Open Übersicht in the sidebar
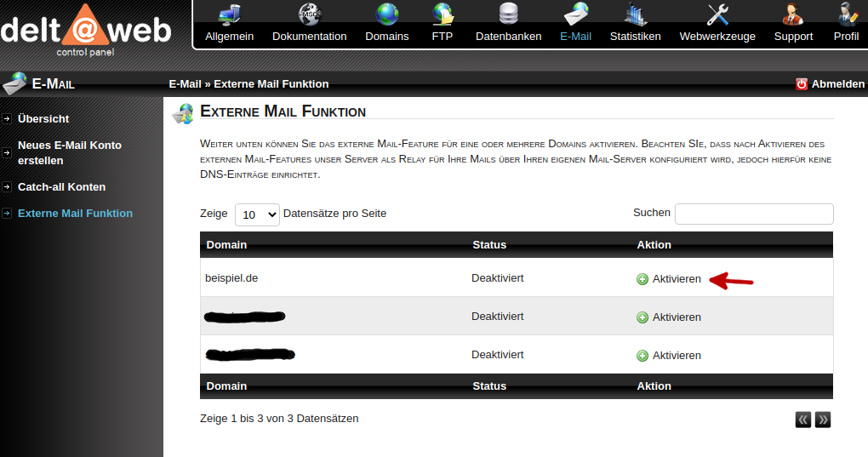Image resolution: width=868 pixels, height=457 pixels. point(43,119)
